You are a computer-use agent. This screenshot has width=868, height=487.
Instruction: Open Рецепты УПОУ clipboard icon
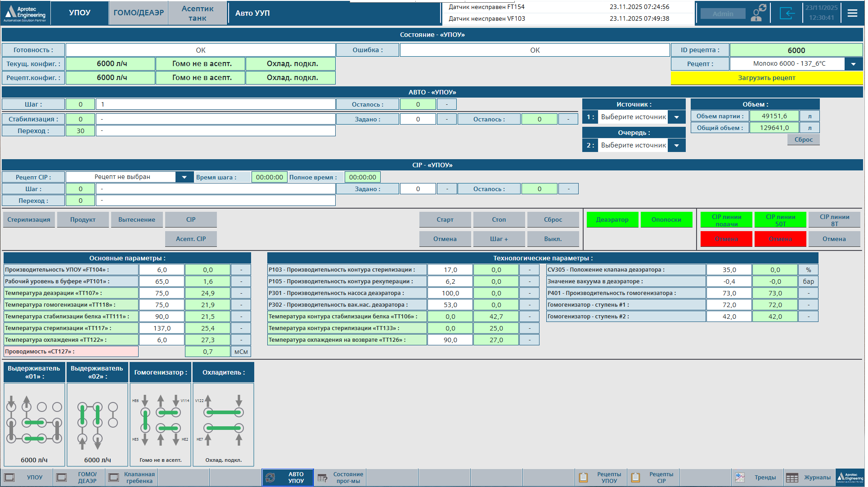[584, 478]
